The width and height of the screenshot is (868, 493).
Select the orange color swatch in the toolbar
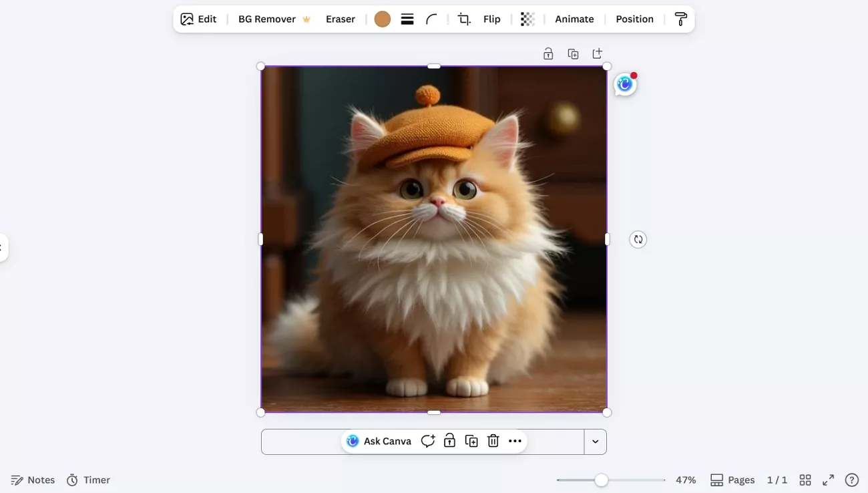click(382, 19)
